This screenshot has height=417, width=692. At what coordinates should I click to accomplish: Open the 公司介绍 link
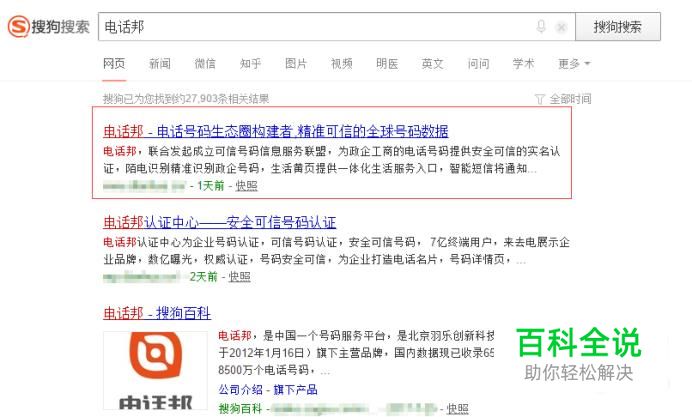pyautogui.click(x=241, y=390)
